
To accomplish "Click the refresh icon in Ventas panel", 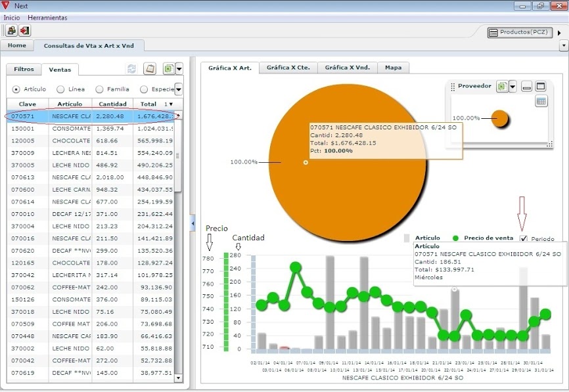I will point(131,69).
